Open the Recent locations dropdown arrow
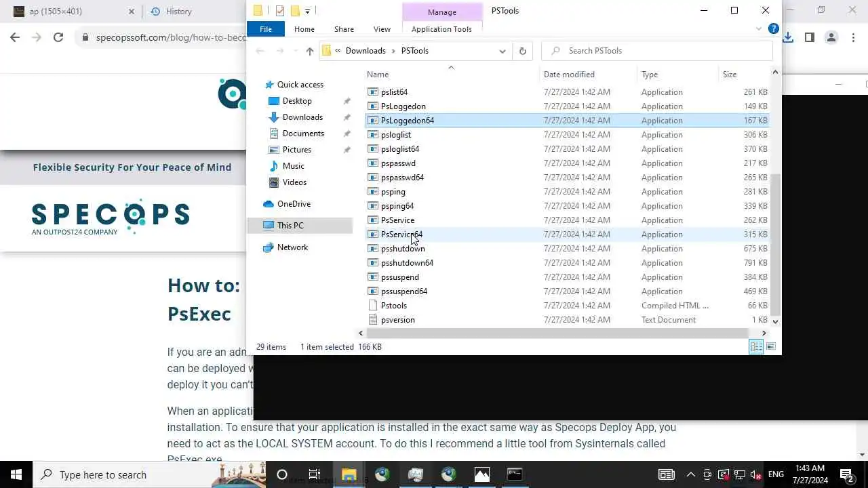 point(294,51)
